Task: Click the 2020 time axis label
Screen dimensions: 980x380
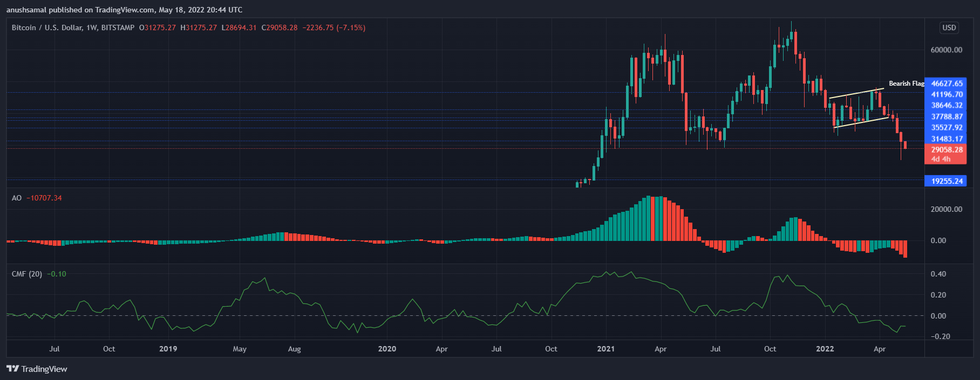Action: (x=387, y=349)
